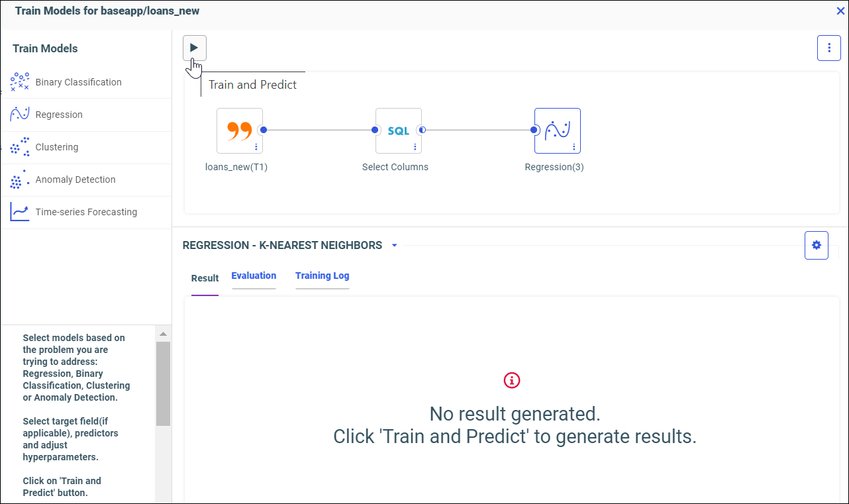The width and height of the screenshot is (849, 504).
Task: Close the Train Models dialog
Action: pos(840,11)
